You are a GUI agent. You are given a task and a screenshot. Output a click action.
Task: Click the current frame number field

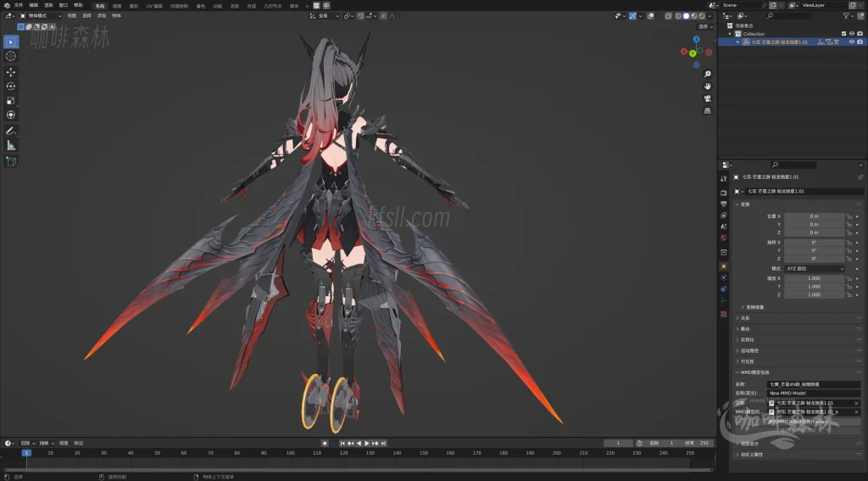[x=618, y=444]
